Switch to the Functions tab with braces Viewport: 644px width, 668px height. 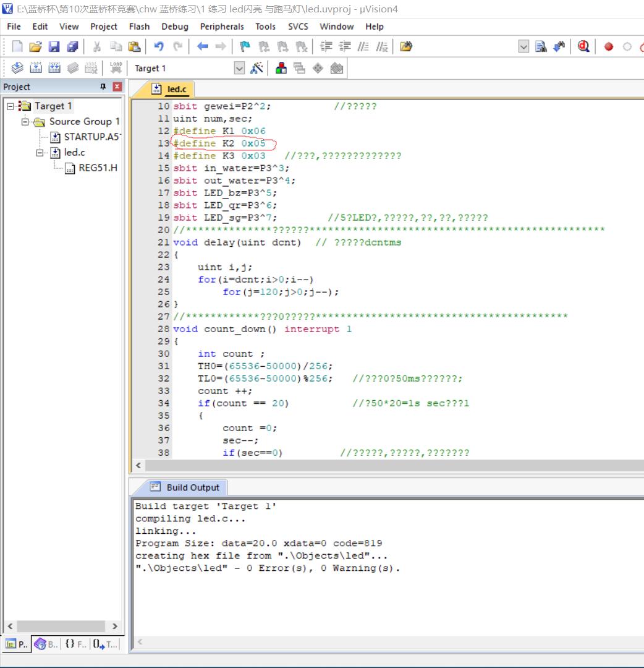point(75,644)
